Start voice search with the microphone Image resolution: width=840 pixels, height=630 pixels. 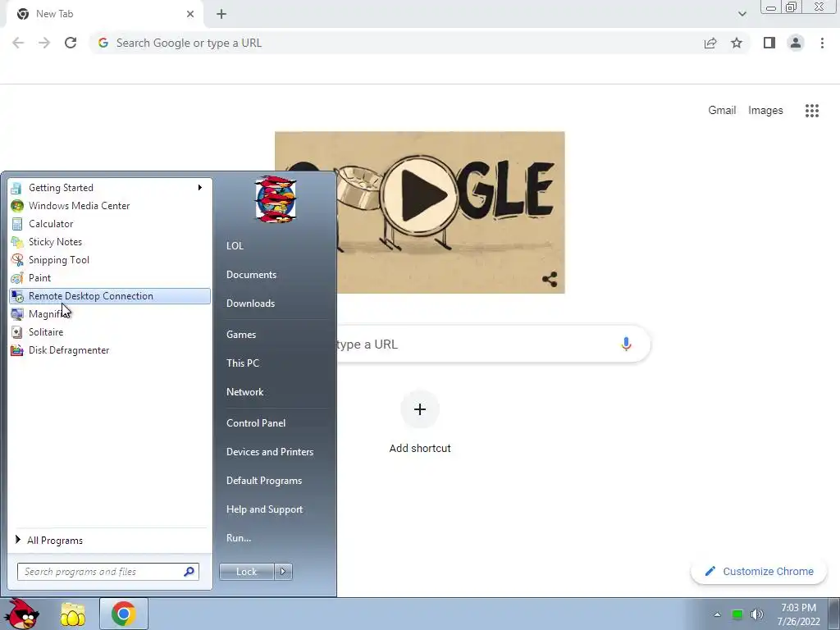tap(626, 344)
